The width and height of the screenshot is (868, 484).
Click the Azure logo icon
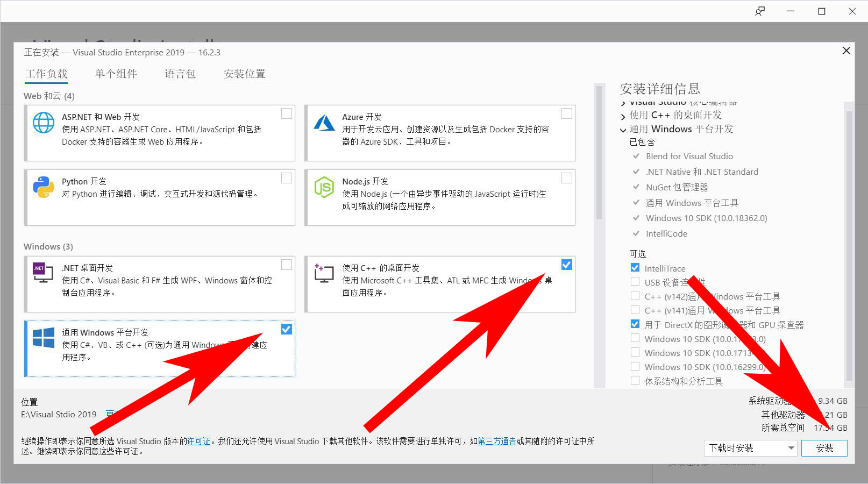(x=324, y=123)
